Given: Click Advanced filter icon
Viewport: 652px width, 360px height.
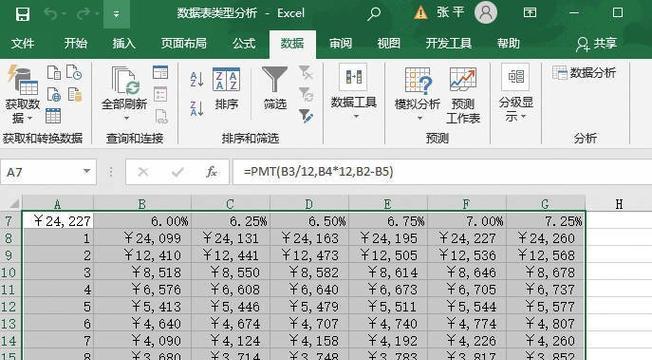Looking at the screenshot, I should pos(306,116).
